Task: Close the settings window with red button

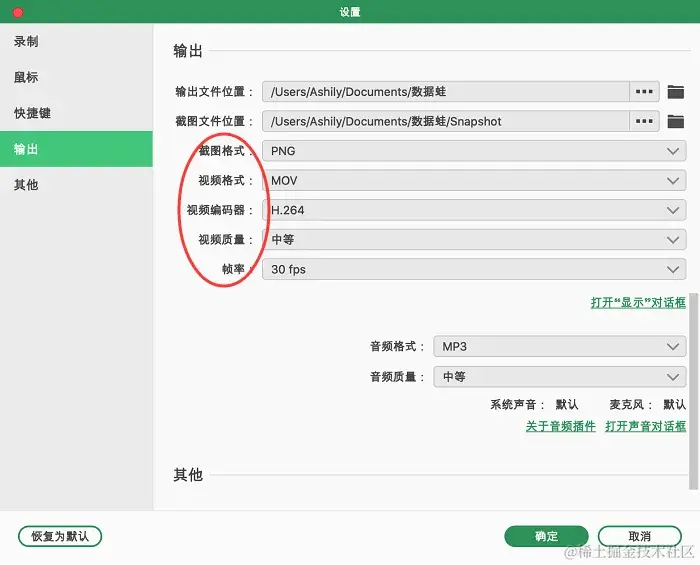Action: coord(18,12)
